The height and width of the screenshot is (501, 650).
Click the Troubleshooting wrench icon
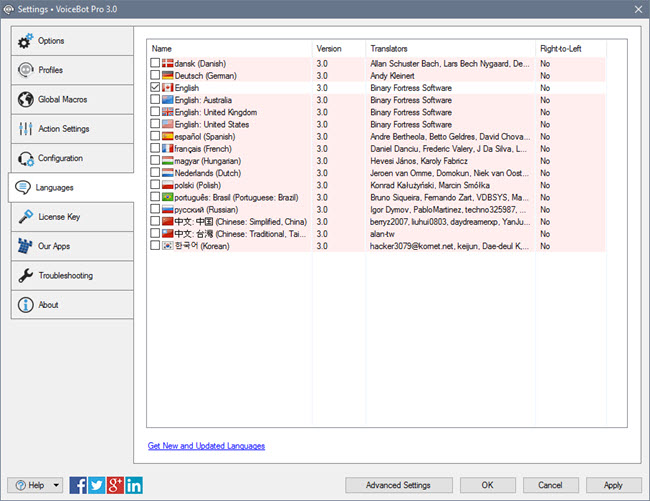click(x=25, y=276)
